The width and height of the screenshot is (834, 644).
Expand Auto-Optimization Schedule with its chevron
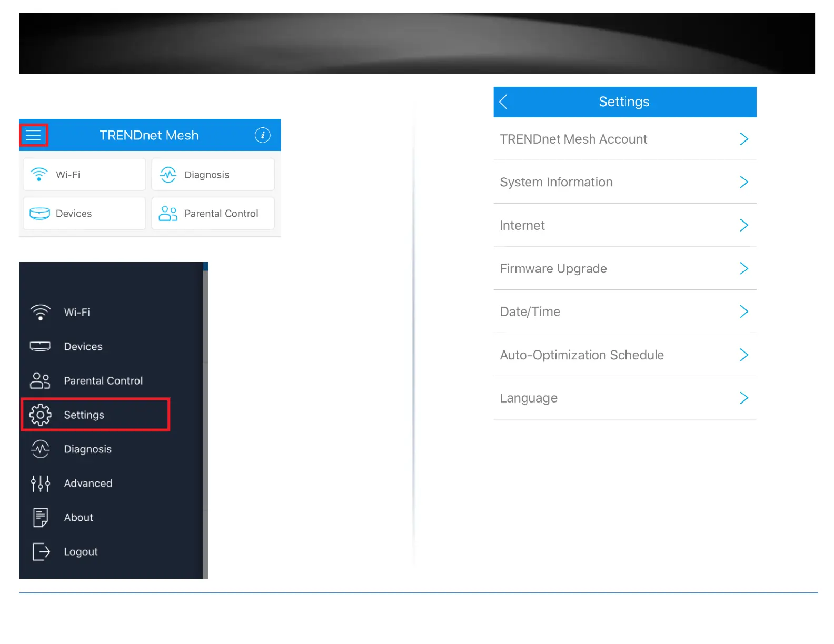pos(744,355)
